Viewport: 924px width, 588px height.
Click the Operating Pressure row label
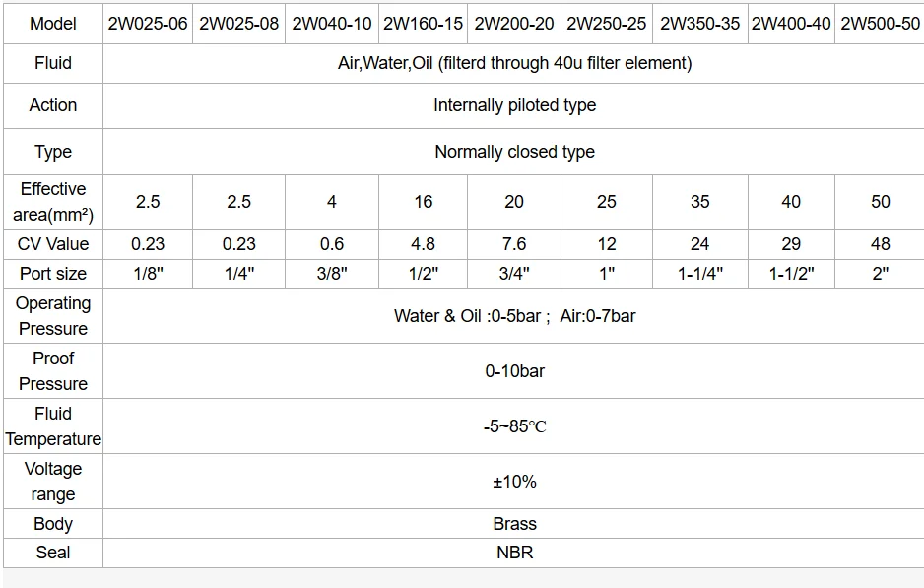tap(53, 316)
